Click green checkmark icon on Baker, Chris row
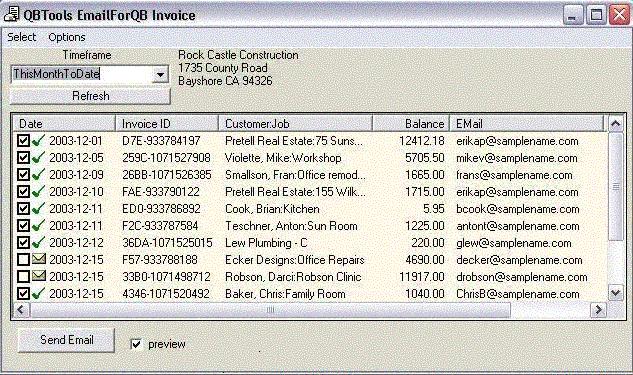Screen dimensions: 633x375 (38, 293)
